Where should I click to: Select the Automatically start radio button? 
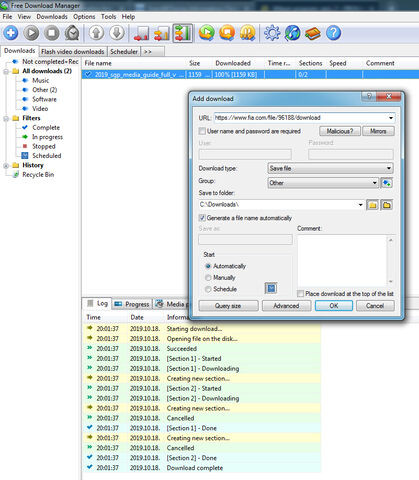point(208,266)
